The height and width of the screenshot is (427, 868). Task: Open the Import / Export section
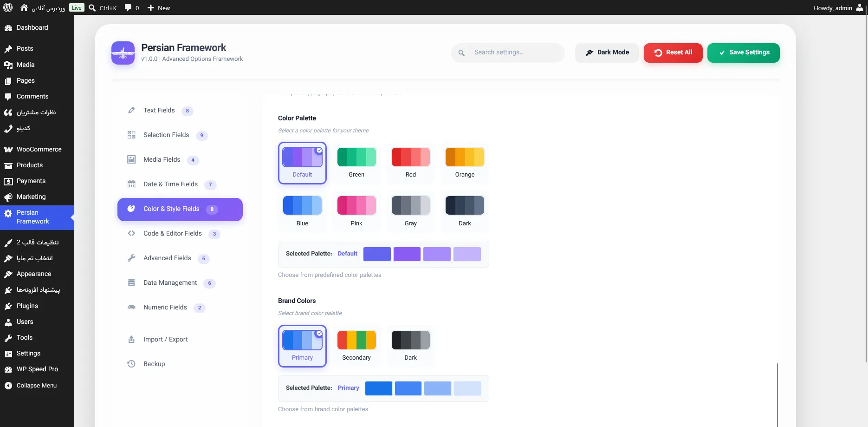tap(180, 340)
